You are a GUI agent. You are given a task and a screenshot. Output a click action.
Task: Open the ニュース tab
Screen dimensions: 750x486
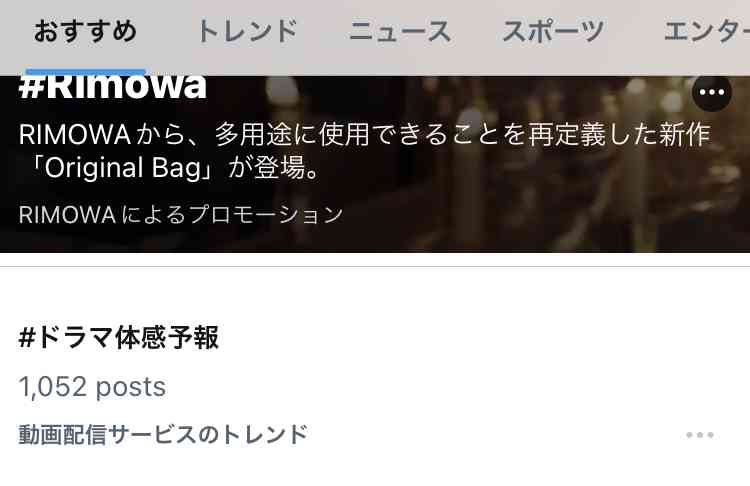click(x=400, y=31)
